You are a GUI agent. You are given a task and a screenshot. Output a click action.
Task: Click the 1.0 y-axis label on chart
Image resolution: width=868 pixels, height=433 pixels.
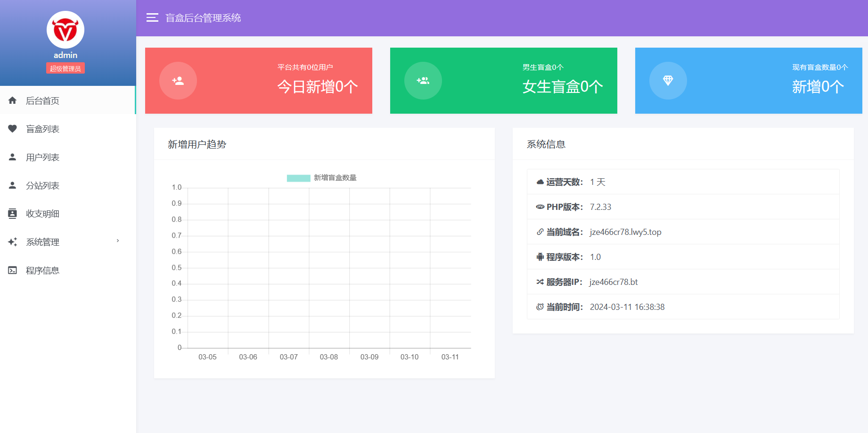pyautogui.click(x=177, y=187)
